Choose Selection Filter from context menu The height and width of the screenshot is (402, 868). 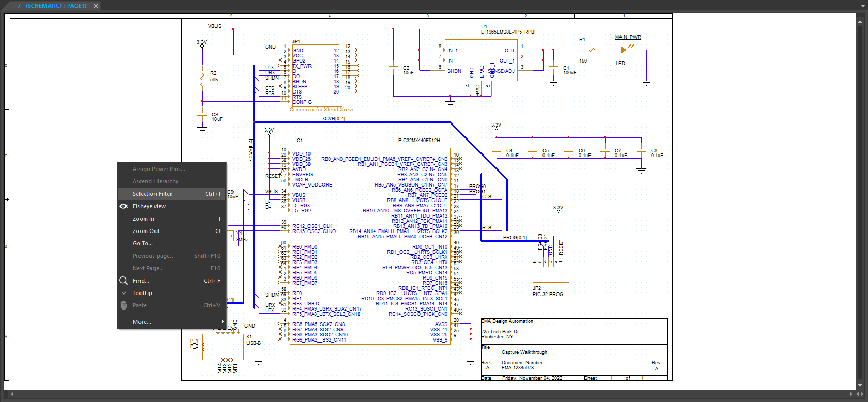152,194
